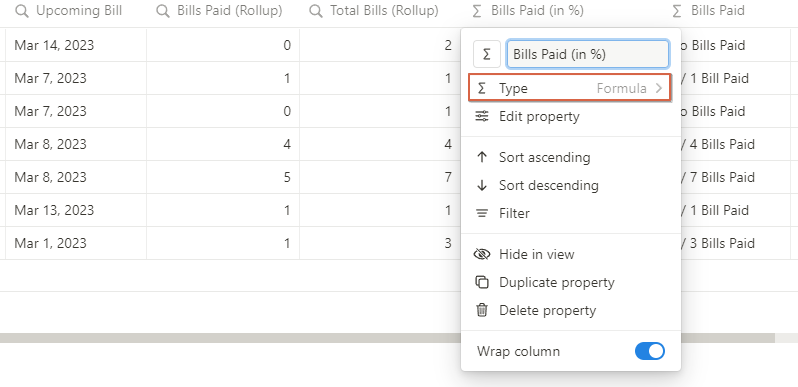Screen dimensions: 798x387
Task: Toggle the Wrap column switch
Action: 649,351
